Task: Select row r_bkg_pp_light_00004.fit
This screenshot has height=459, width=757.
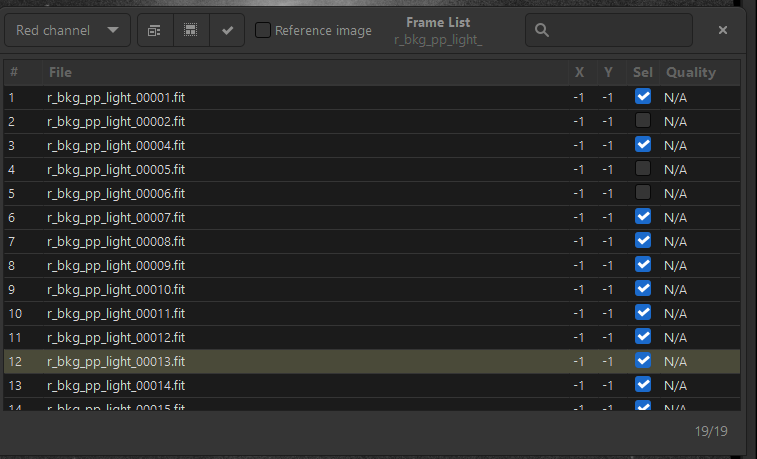Action: click(116, 145)
